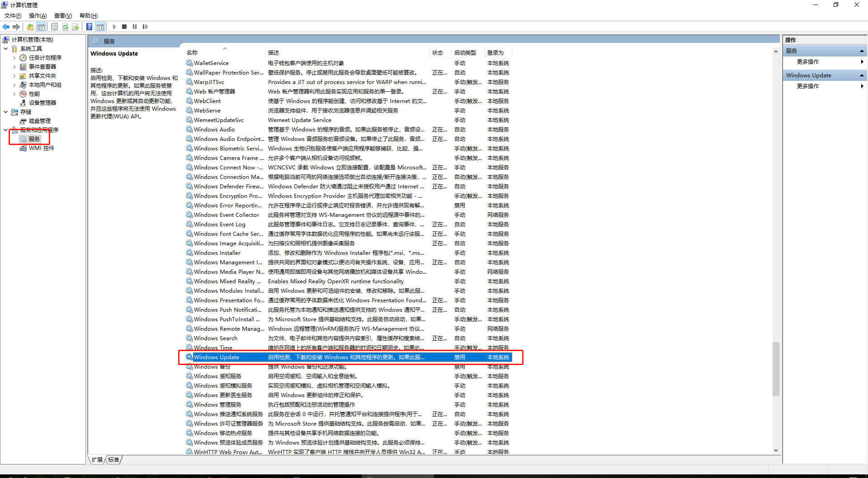Switch to the 标准 tab
The width and height of the screenshot is (868, 478).
[113, 459]
